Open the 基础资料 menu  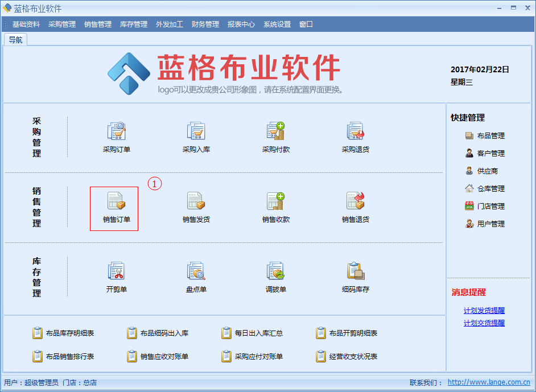coord(26,24)
